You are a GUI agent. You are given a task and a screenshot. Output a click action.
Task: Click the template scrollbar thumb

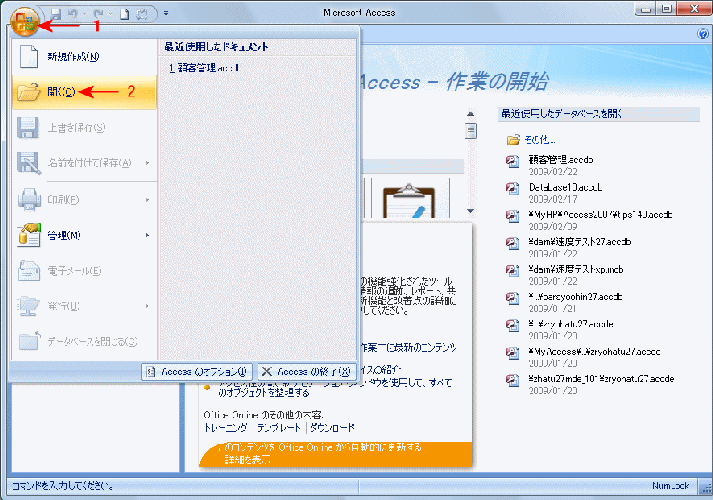(x=471, y=131)
